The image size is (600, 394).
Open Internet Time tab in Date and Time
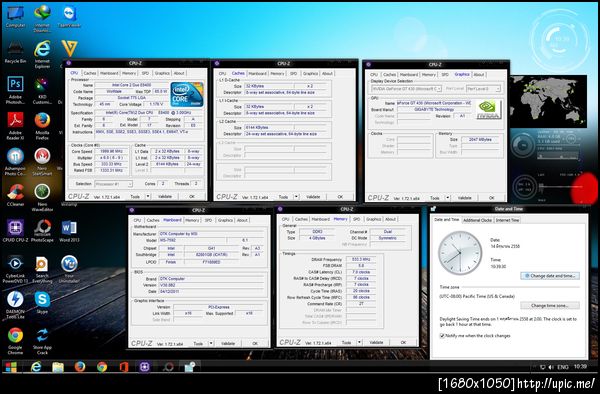click(507, 220)
